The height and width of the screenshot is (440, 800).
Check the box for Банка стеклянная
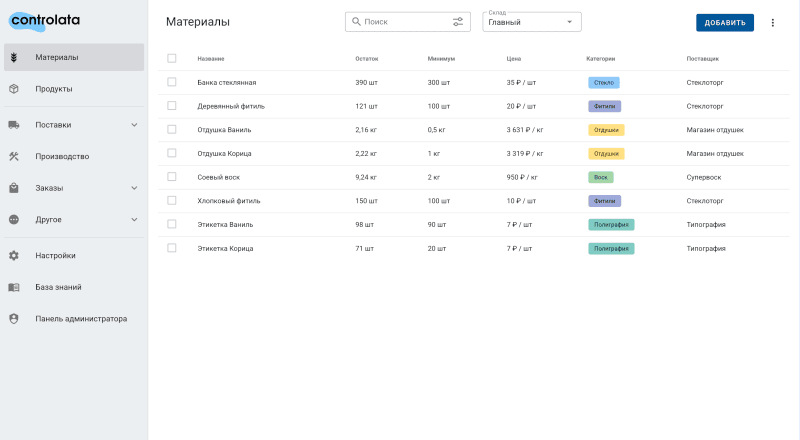(172, 82)
